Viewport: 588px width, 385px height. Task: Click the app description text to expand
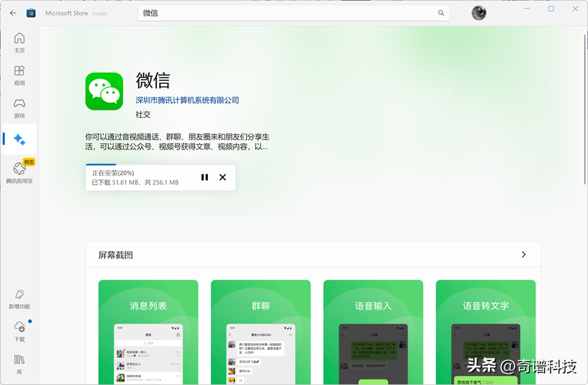(x=177, y=141)
